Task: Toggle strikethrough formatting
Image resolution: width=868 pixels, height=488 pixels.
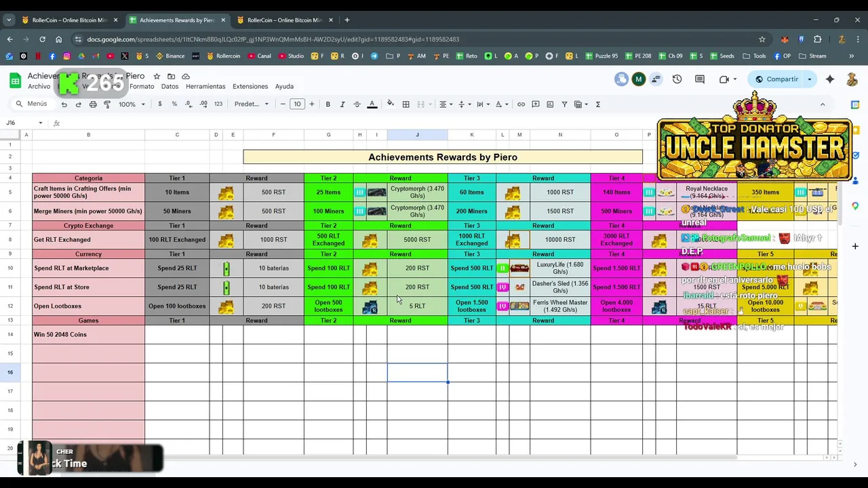Action: (357, 104)
